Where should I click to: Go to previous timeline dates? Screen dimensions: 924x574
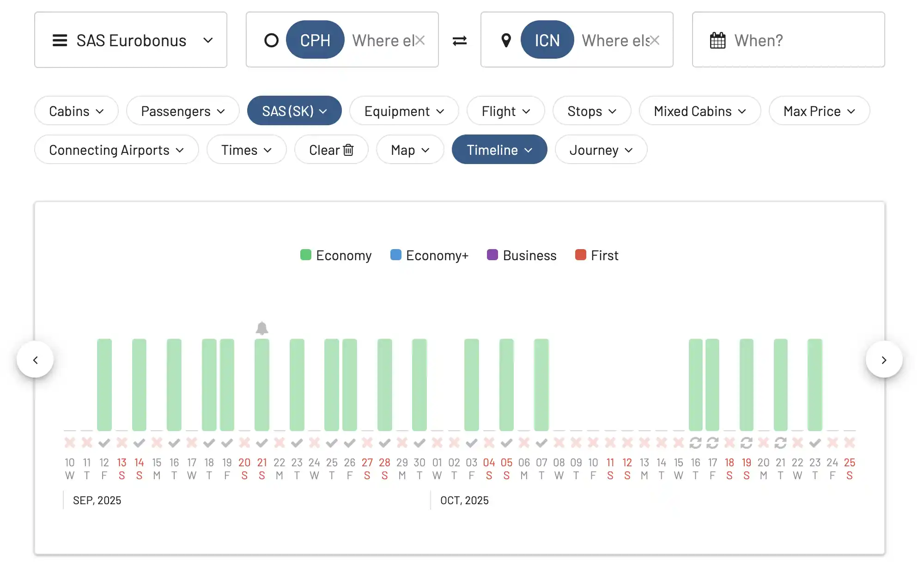click(x=35, y=360)
